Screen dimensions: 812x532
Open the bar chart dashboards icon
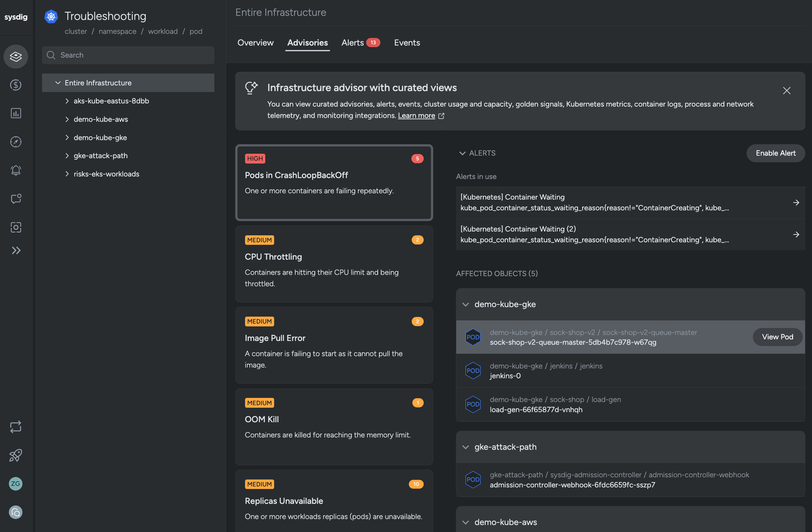pos(16,113)
